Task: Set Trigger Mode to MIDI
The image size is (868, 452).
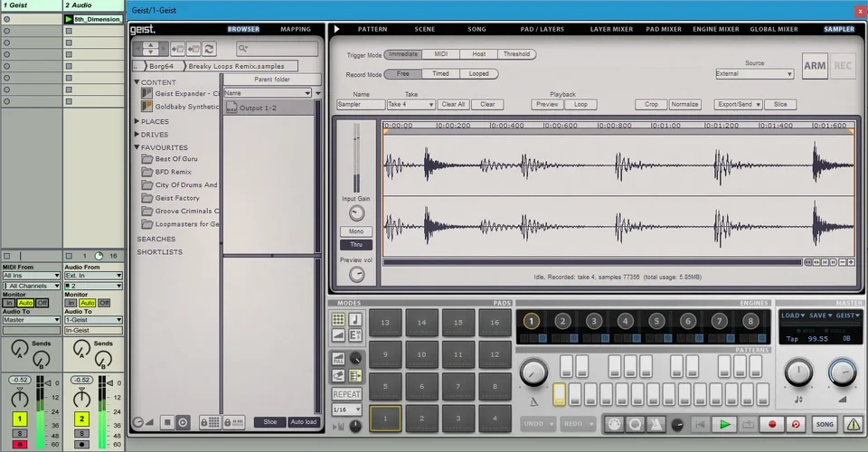Action: pyautogui.click(x=440, y=54)
